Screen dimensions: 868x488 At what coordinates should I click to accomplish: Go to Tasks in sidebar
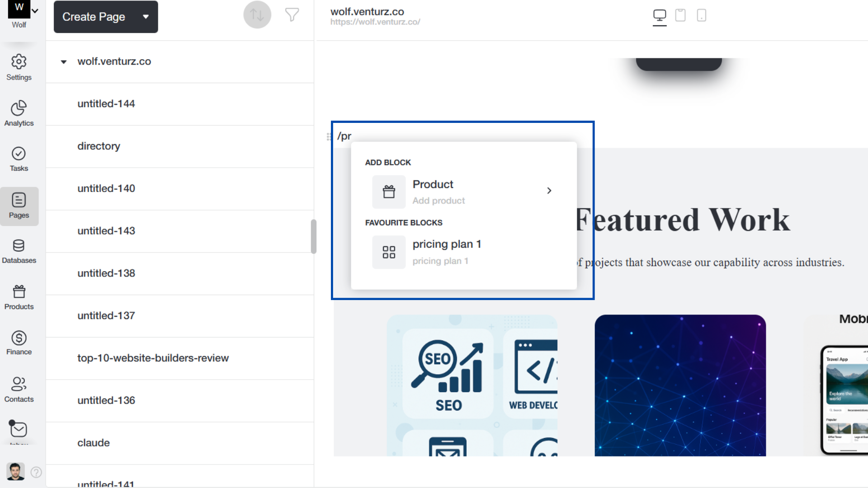pyautogui.click(x=19, y=159)
